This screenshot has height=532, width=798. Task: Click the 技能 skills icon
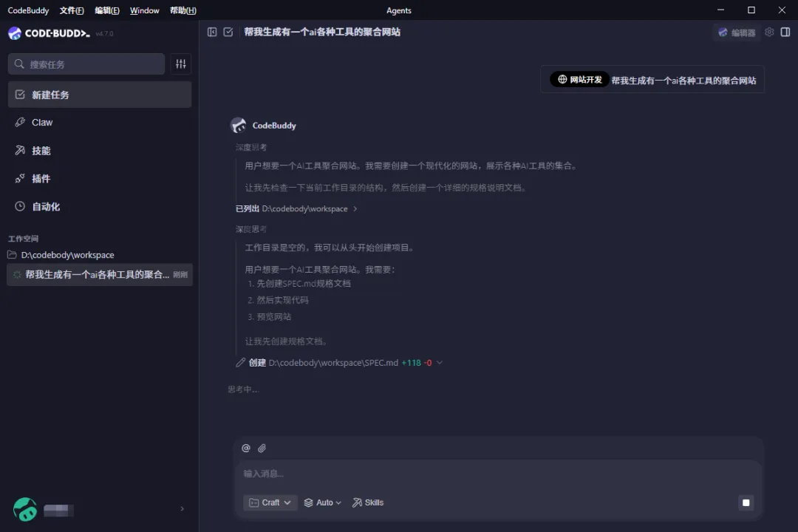(x=20, y=150)
